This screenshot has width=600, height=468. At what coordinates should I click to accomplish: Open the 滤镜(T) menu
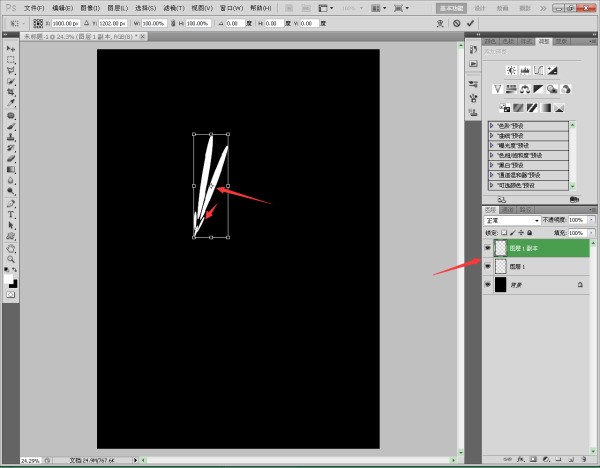click(173, 7)
